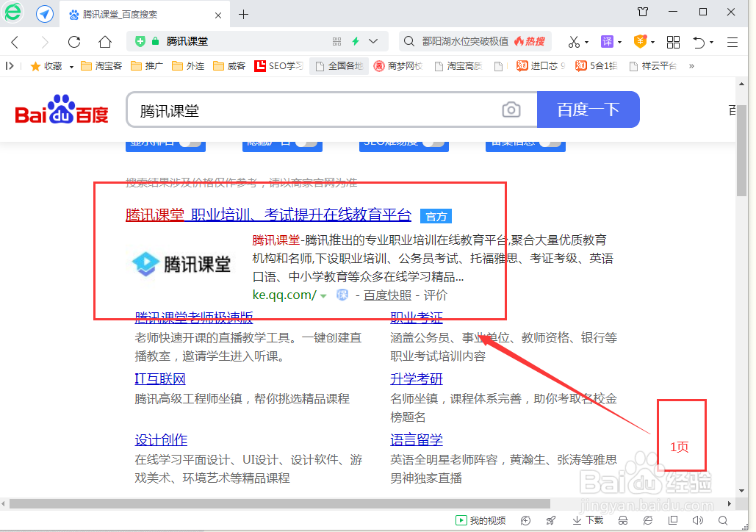Click the 百度一下 search button

tap(588, 109)
